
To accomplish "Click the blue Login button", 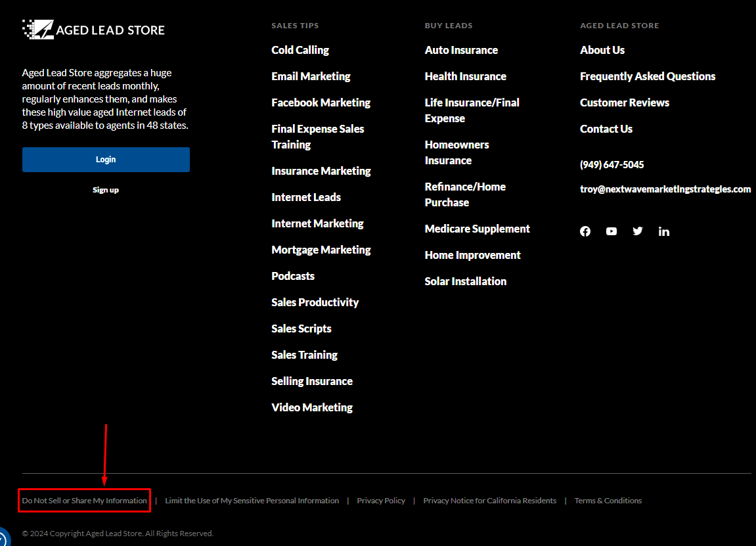I will pyautogui.click(x=106, y=160).
